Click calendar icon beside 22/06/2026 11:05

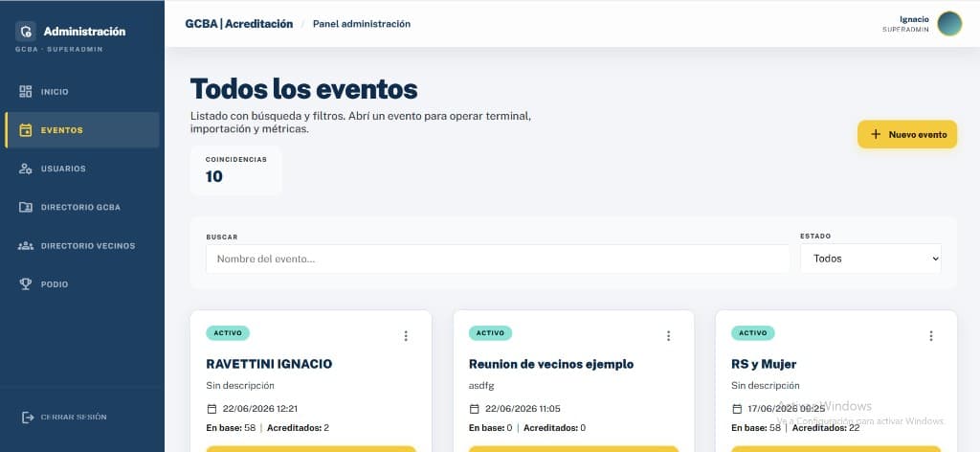[x=474, y=409]
